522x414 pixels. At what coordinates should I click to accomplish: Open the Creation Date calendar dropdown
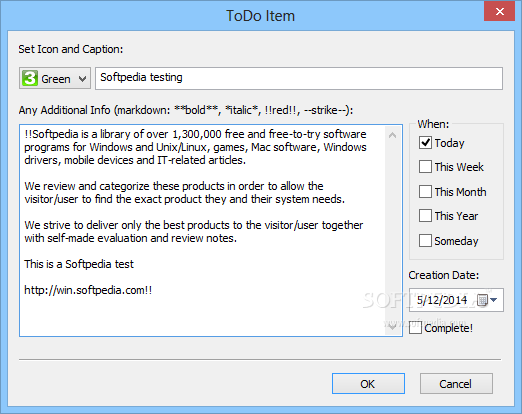point(488,300)
